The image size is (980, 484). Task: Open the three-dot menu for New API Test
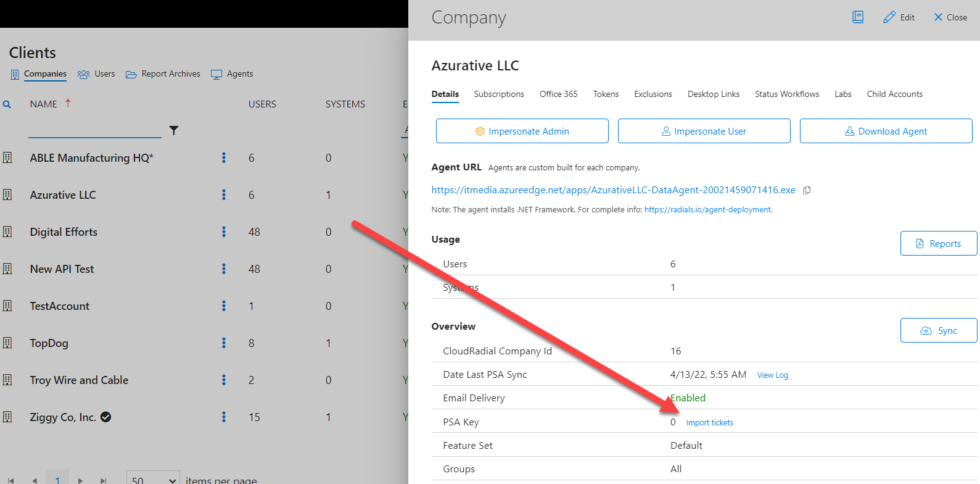pos(224,269)
